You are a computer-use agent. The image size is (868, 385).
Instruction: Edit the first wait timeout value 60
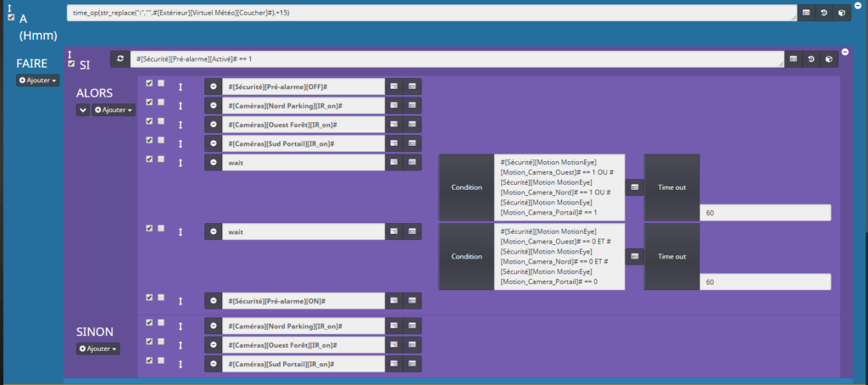click(x=765, y=213)
